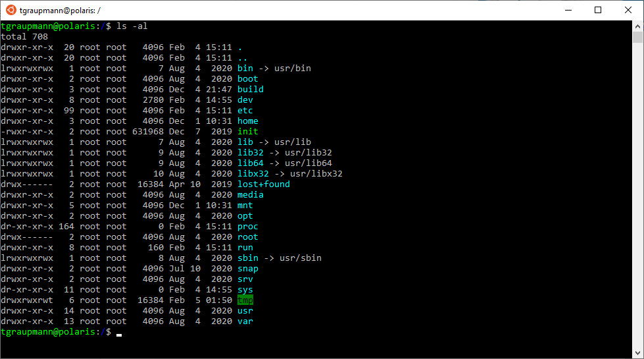
Task: Click the 'sbin' symlink name
Action: (x=247, y=258)
